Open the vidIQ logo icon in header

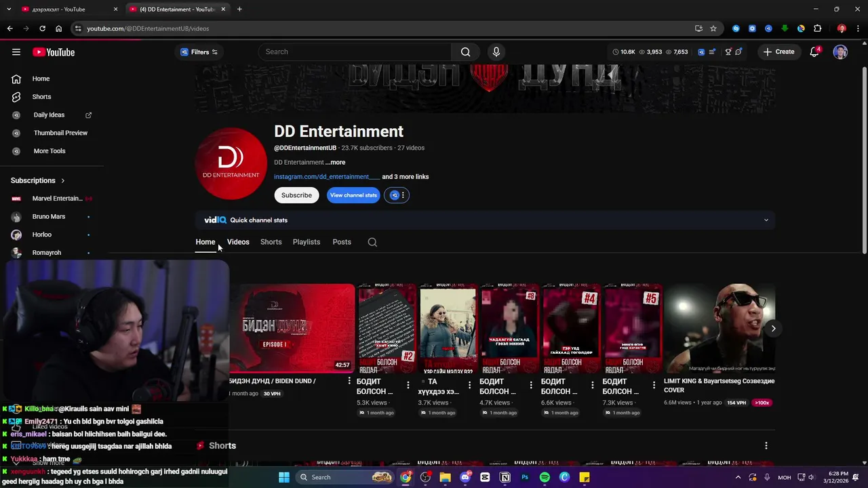(x=701, y=52)
